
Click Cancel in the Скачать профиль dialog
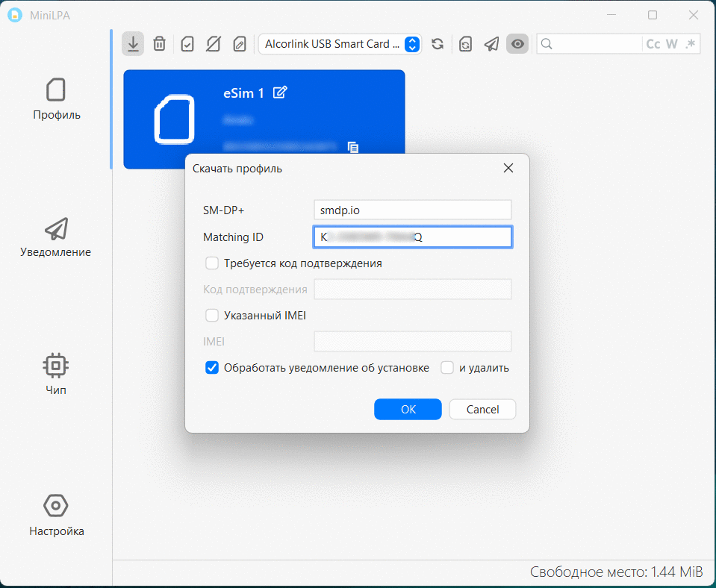click(x=482, y=410)
